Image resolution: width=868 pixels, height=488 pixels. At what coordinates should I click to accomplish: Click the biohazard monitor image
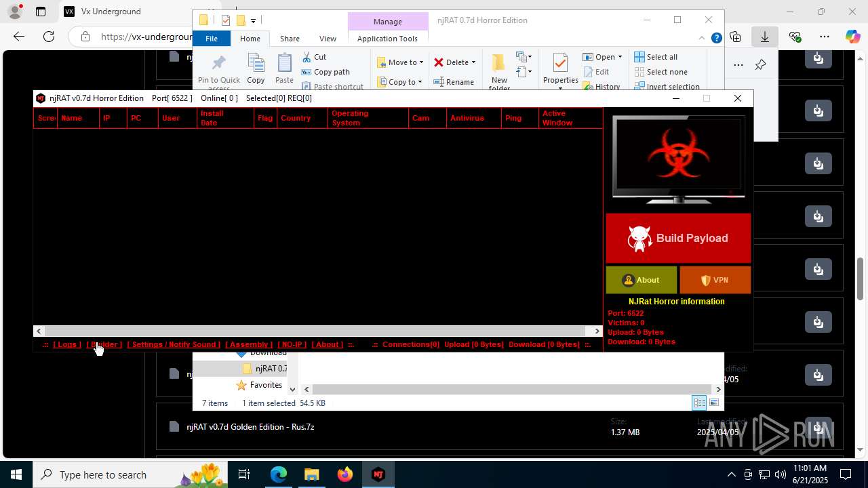point(678,160)
